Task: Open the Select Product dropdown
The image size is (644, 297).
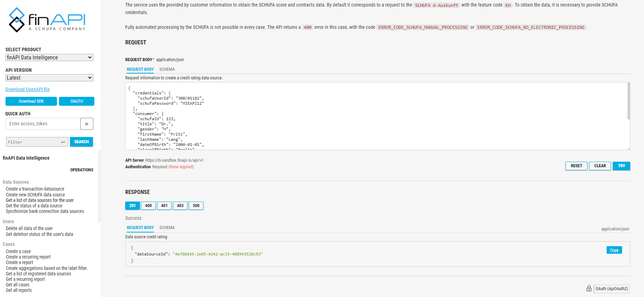Action: point(49,58)
